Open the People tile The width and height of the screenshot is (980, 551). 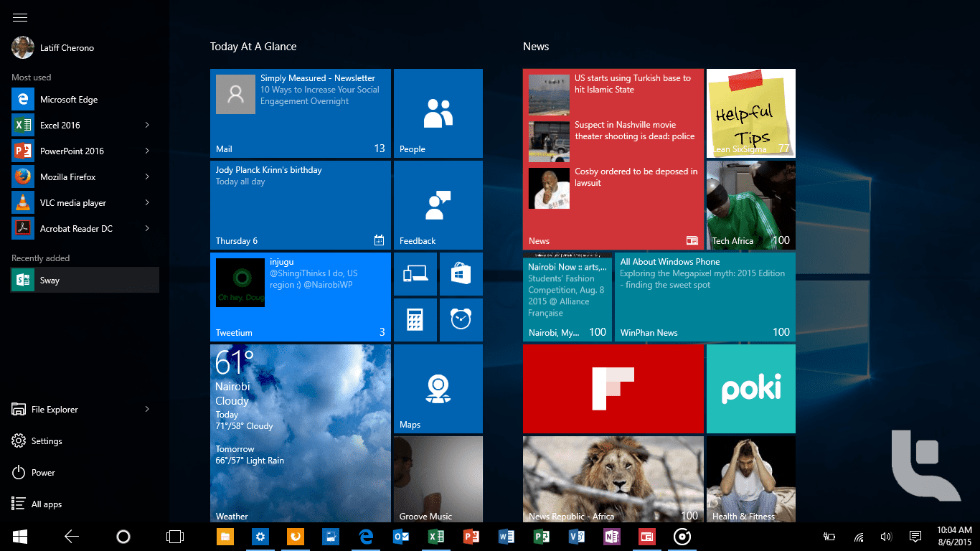click(438, 113)
